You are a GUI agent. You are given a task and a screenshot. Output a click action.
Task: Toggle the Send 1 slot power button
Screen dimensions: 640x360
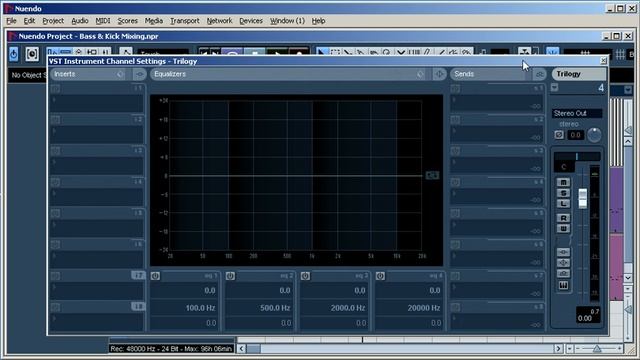(456, 89)
